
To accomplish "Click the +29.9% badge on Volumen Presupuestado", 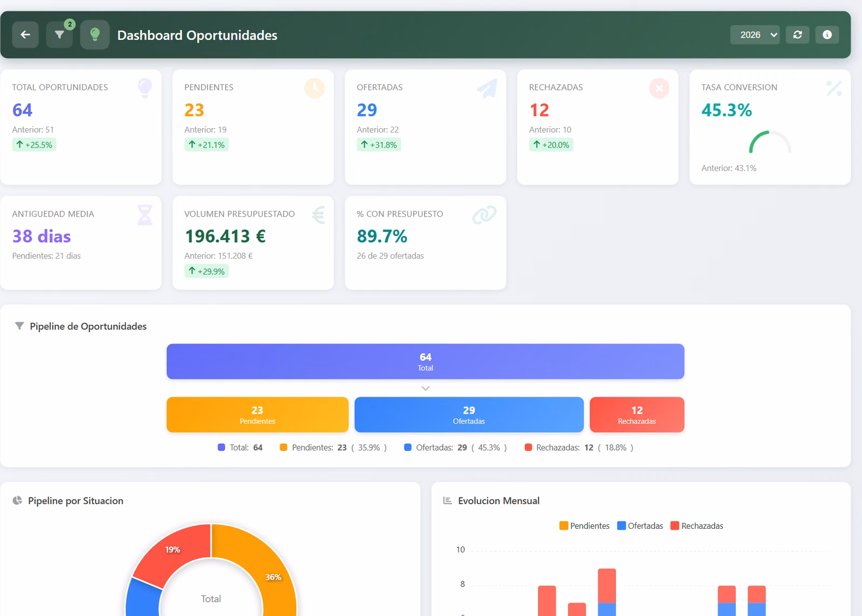I will click(x=206, y=271).
